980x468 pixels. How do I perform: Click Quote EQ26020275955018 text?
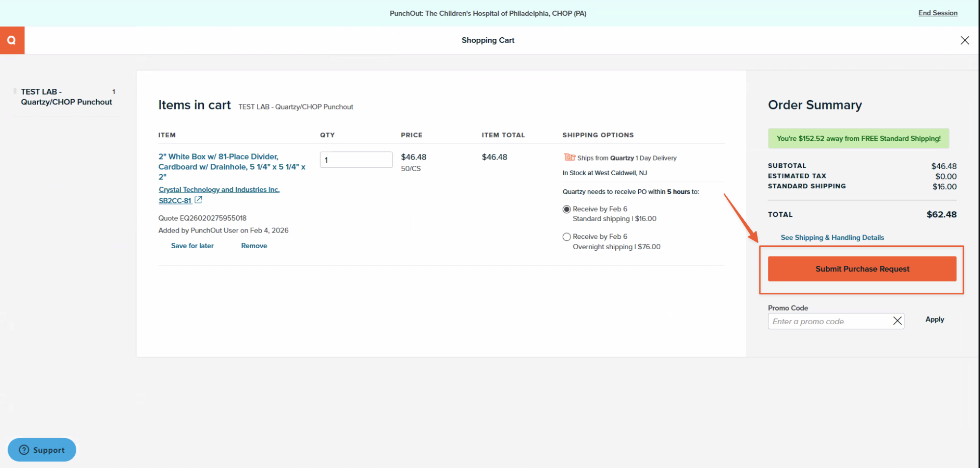click(202, 218)
